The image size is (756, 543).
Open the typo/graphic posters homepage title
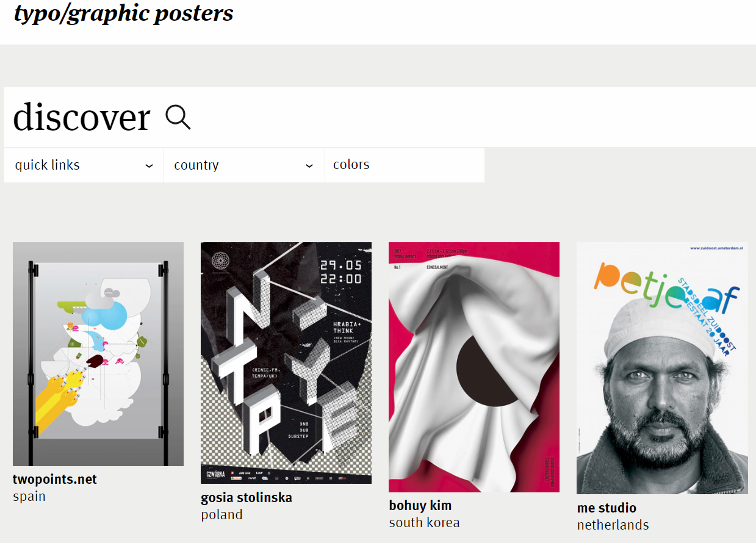click(124, 13)
